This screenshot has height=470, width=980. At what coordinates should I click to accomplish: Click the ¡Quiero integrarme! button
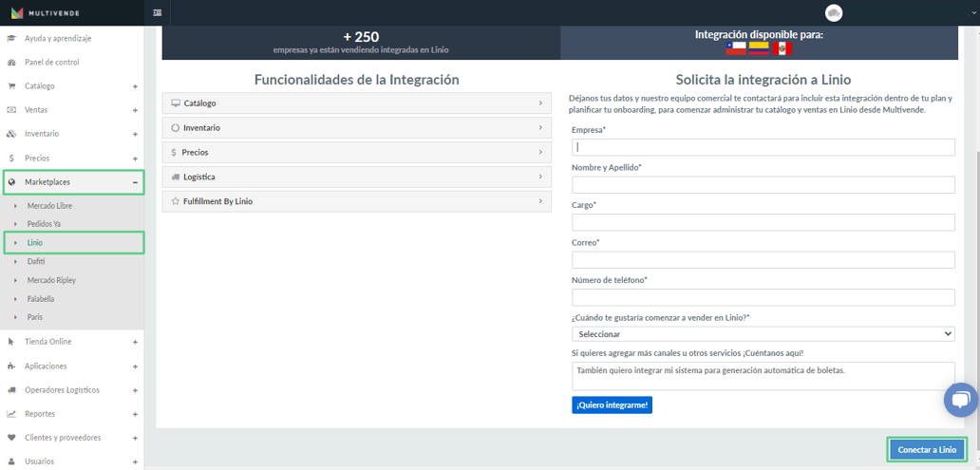click(x=612, y=405)
